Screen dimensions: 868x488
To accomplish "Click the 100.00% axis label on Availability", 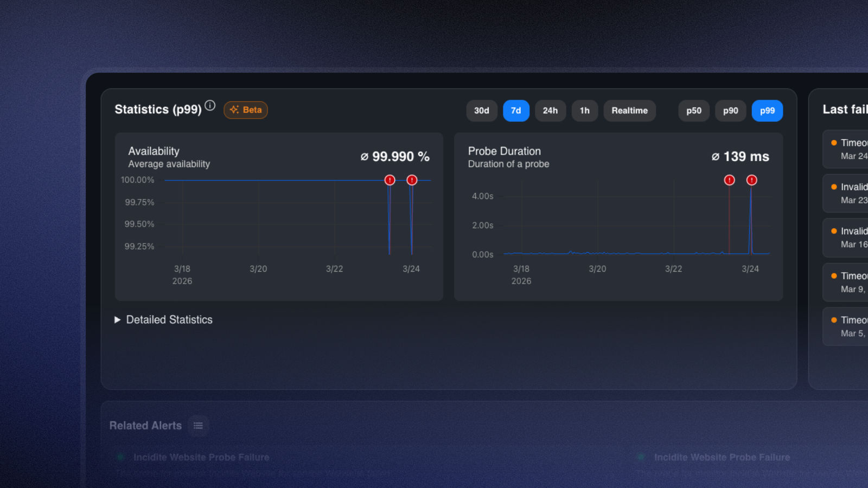I will point(137,180).
